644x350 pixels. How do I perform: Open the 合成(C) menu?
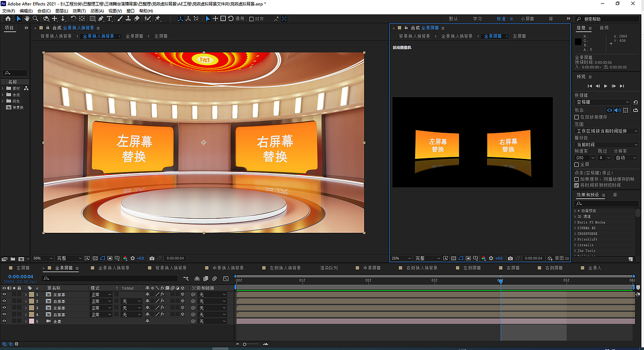tap(44, 11)
